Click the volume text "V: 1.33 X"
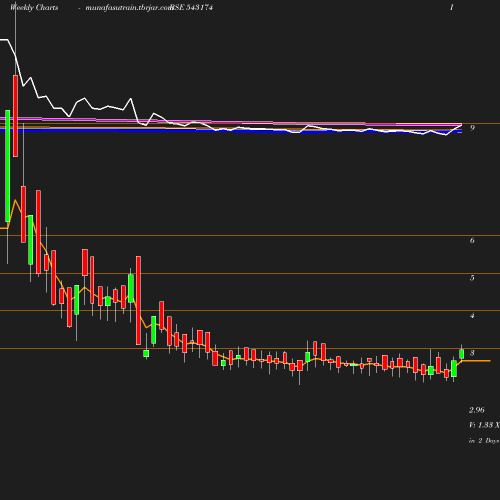 point(484,425)
